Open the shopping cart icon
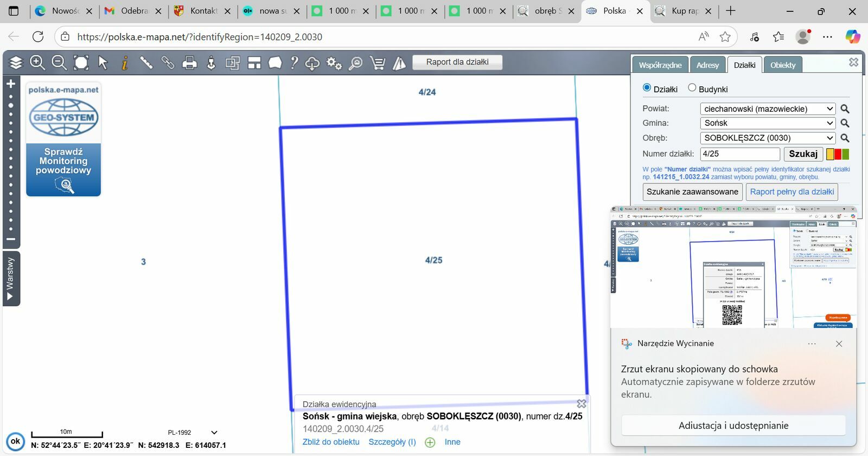868x456 pixels. tap(378, 63)
